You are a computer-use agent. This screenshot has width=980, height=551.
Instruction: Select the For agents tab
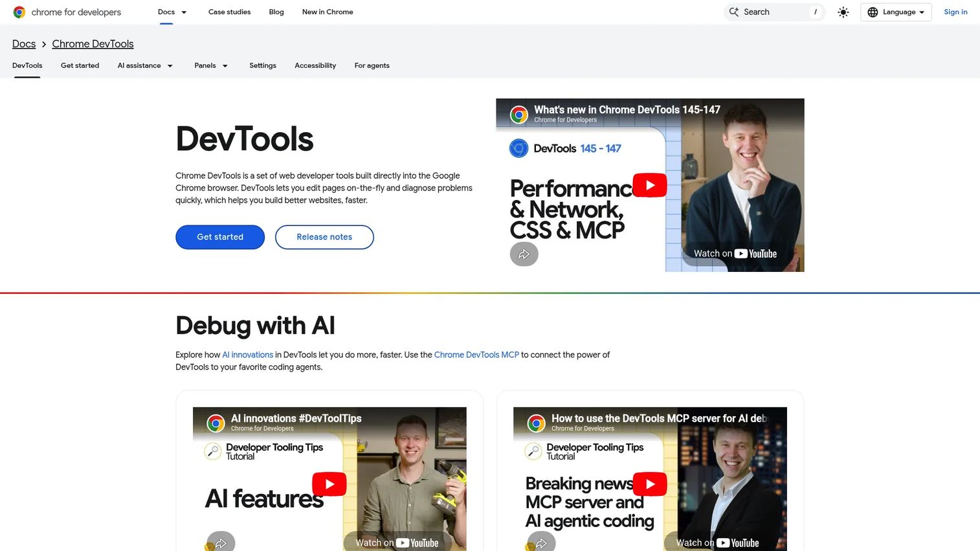[x=372, y=65]
